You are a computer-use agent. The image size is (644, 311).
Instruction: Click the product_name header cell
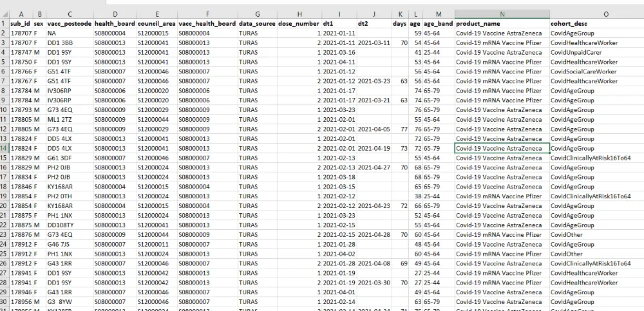pyautogui.click(x=502, y=24)
